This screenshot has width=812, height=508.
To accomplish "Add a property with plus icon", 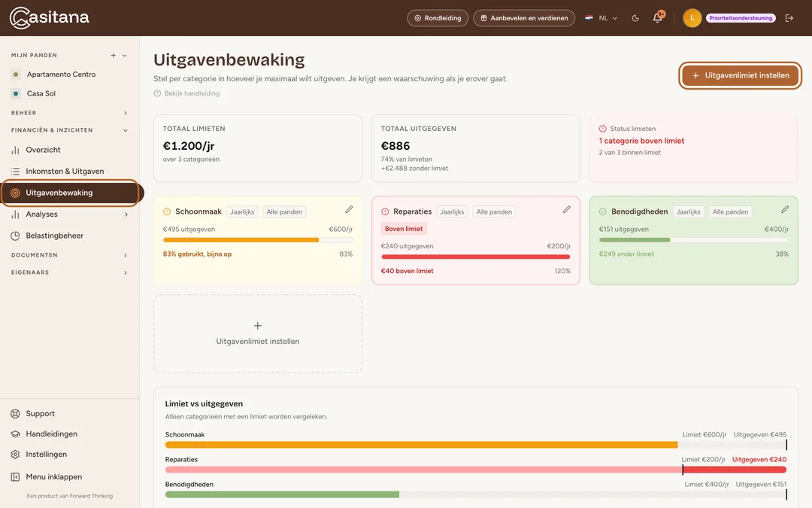I will [113, 56].
